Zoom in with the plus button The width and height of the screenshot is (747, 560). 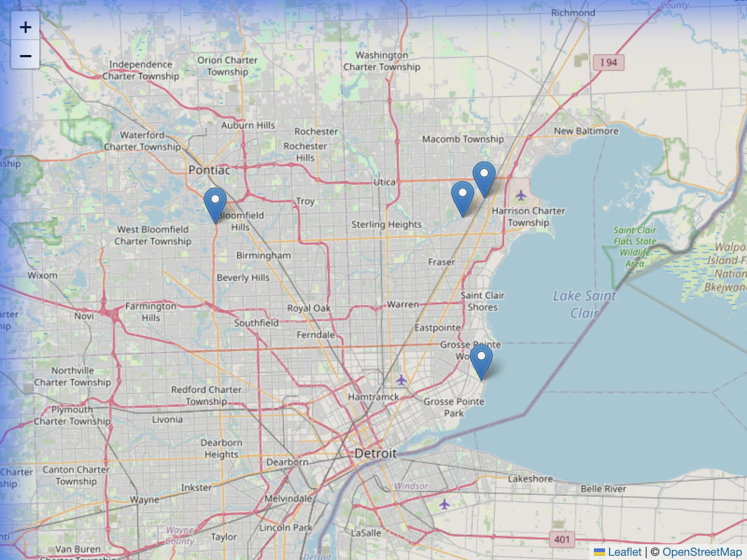click(25, 27)
